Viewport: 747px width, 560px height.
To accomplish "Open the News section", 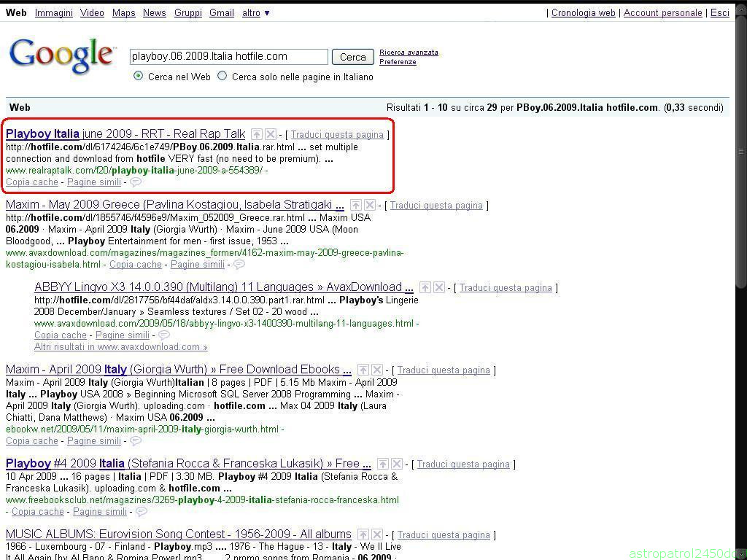I will pyautogui.click(x=155, y=13).
